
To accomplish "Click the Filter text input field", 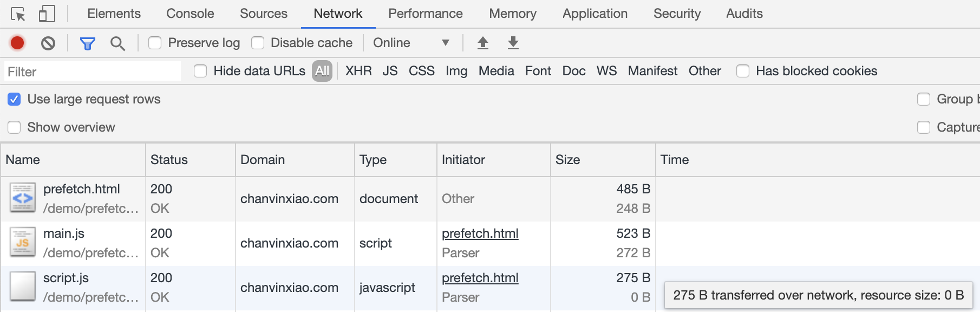I will point(93,71).
